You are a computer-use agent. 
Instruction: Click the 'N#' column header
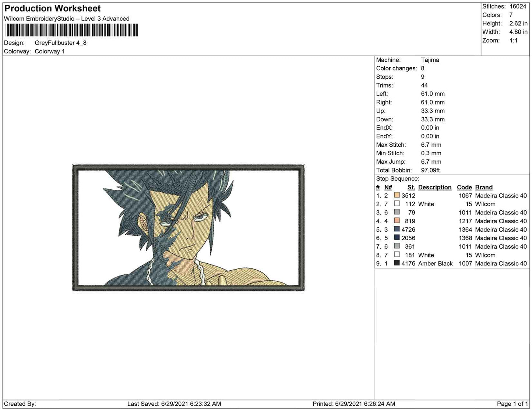(388, 187)
